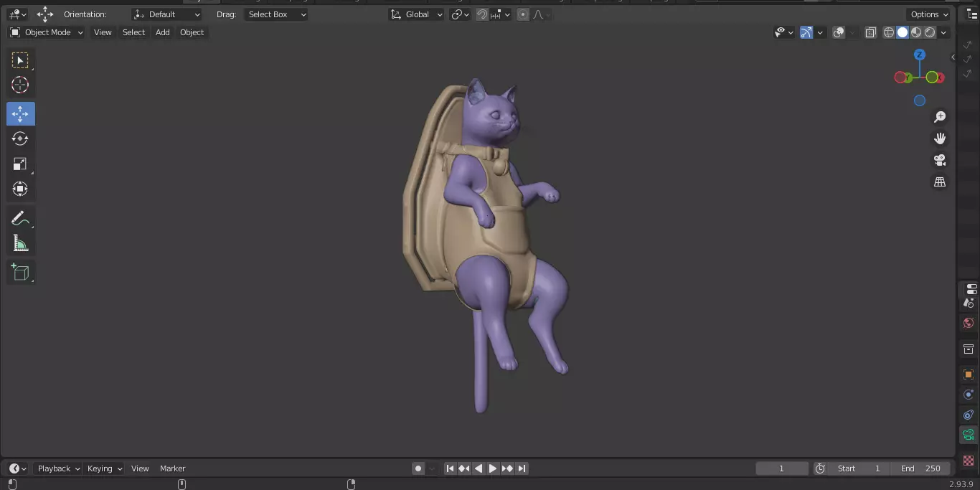Screen dimensions: 980x490
Task: Open the Add menu
Action: [163, 32]
